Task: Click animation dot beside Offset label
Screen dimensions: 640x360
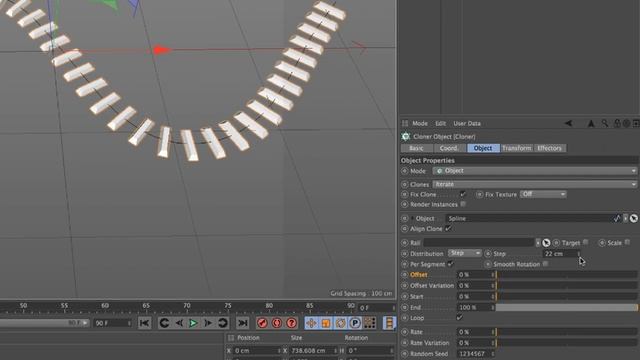Action: tap(404, 275)
